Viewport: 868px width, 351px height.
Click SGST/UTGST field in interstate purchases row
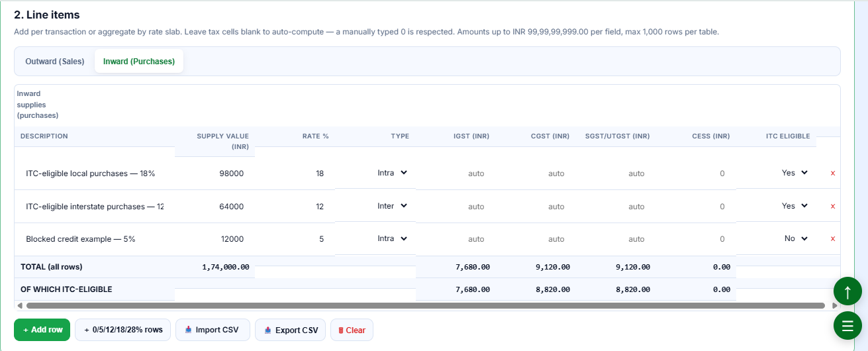pos(616,207)
